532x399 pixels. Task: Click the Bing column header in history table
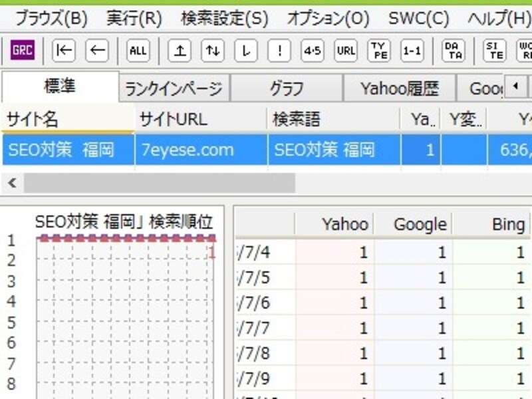coord(491,224)
